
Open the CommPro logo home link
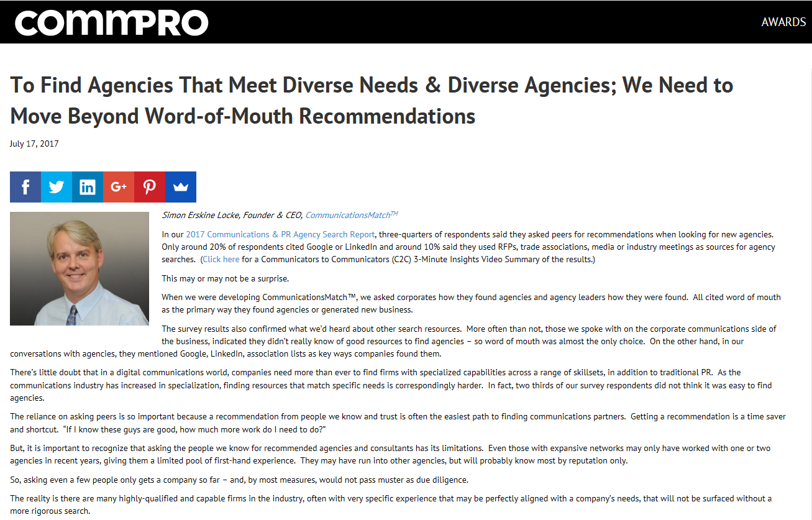[x=112, y=22]
